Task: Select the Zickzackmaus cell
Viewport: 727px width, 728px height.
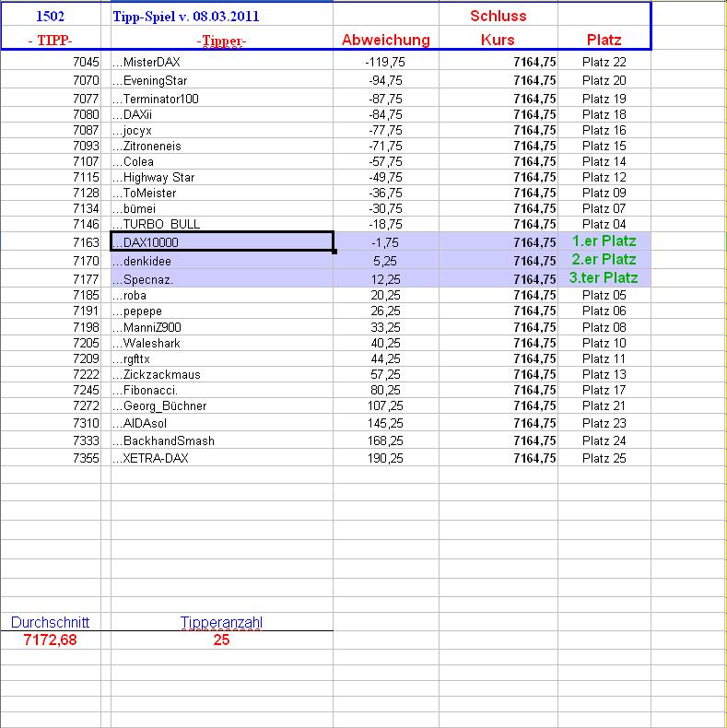Action: 222,374
